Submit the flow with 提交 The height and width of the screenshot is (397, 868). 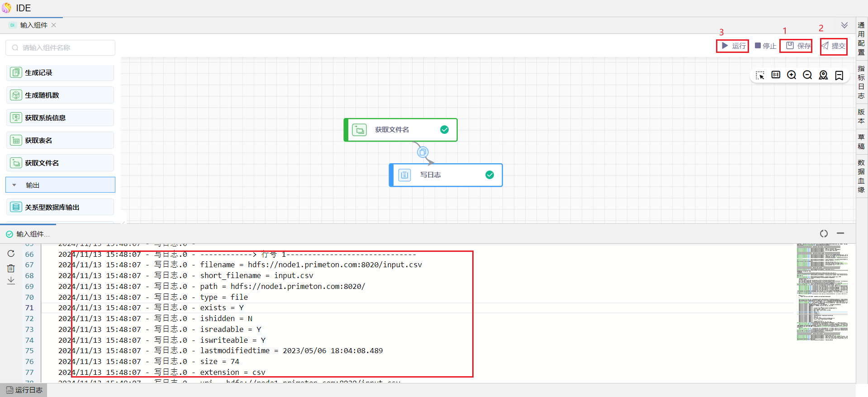tap(833, 46)
